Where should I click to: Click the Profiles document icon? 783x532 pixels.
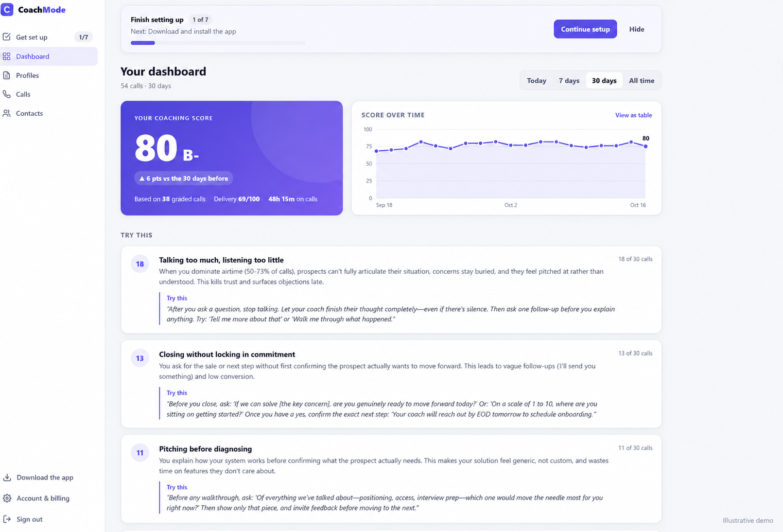7,75
